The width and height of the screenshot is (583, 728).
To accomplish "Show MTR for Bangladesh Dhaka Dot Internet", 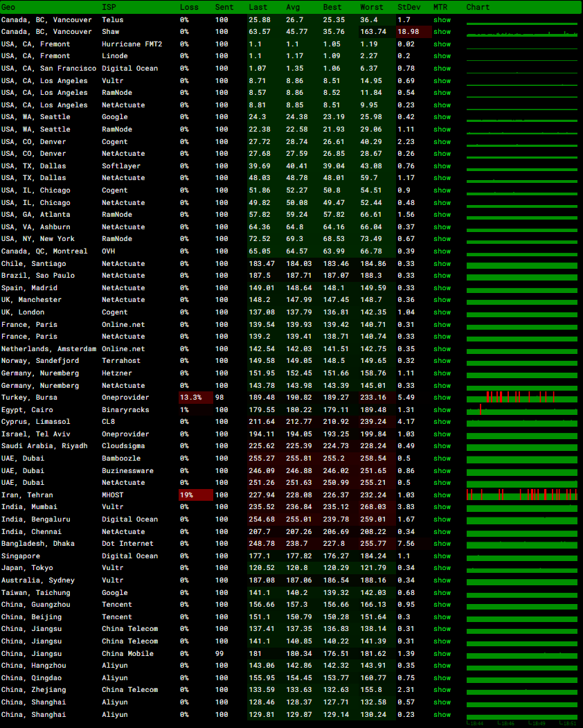I will [x=442, y=544].
